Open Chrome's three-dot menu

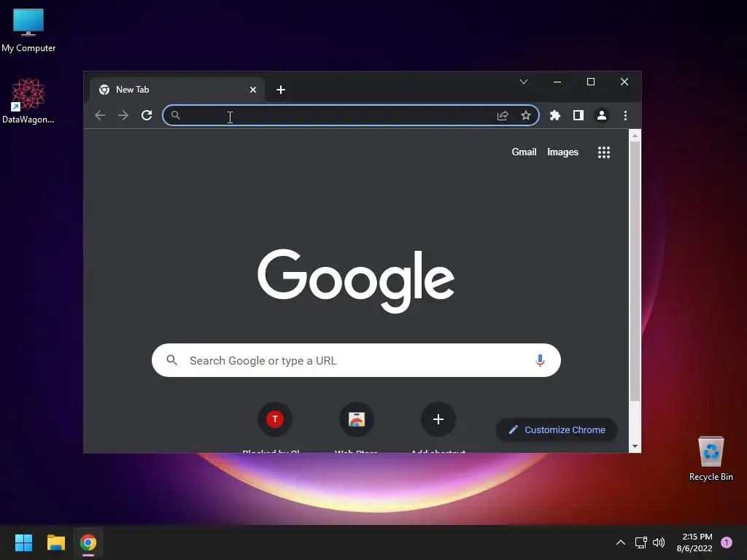[x=625, y=115]
